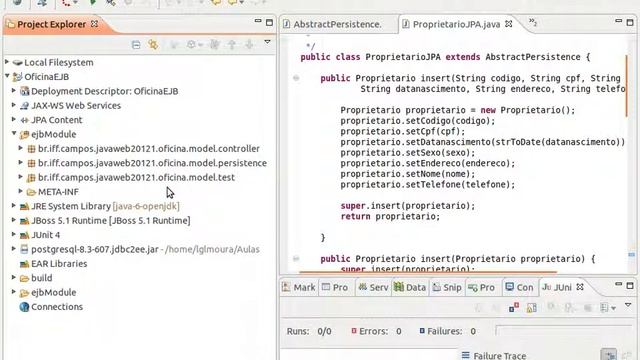Click the JRE System Library icon

click(24, 207)
